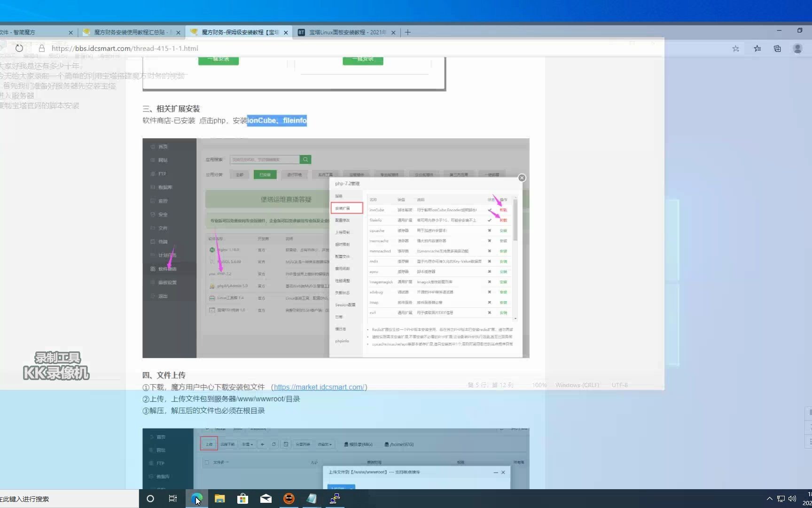812x508 pixels.
Task: Open Cortana circle on the taskbar
Action: click(x=150, y=499)
